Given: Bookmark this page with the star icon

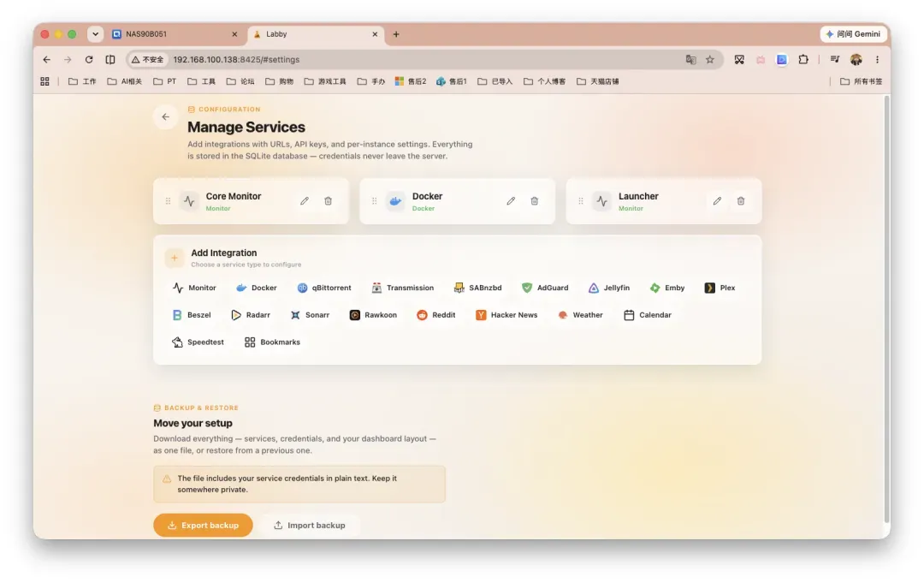Looking at the screenshot, I should (710, 60).
